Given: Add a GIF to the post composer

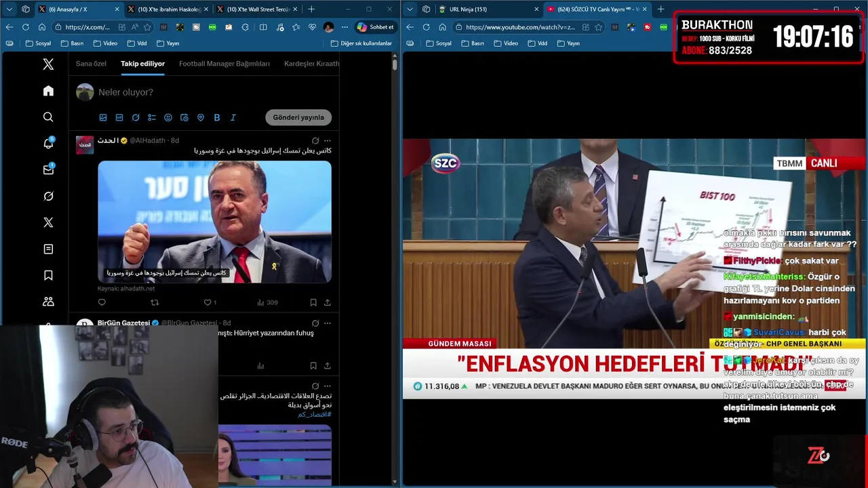Looking at the screenshot, I should 119,117.
